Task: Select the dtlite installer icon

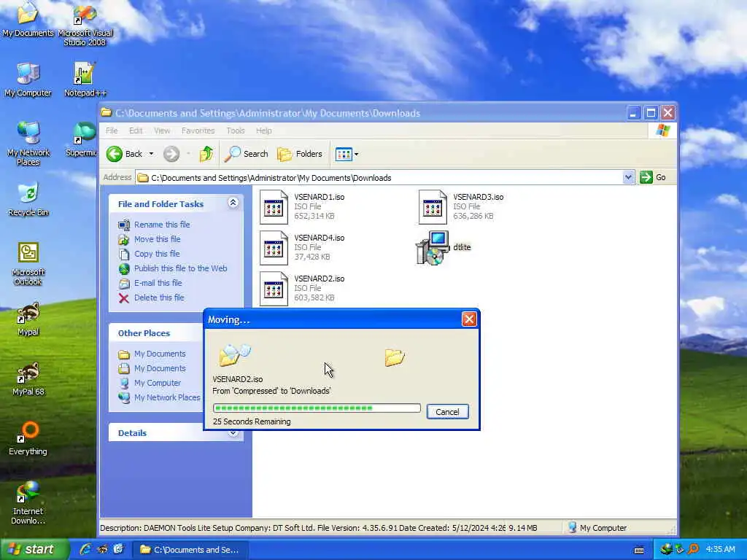Action: pyautogui.click(x=433, y=248)
